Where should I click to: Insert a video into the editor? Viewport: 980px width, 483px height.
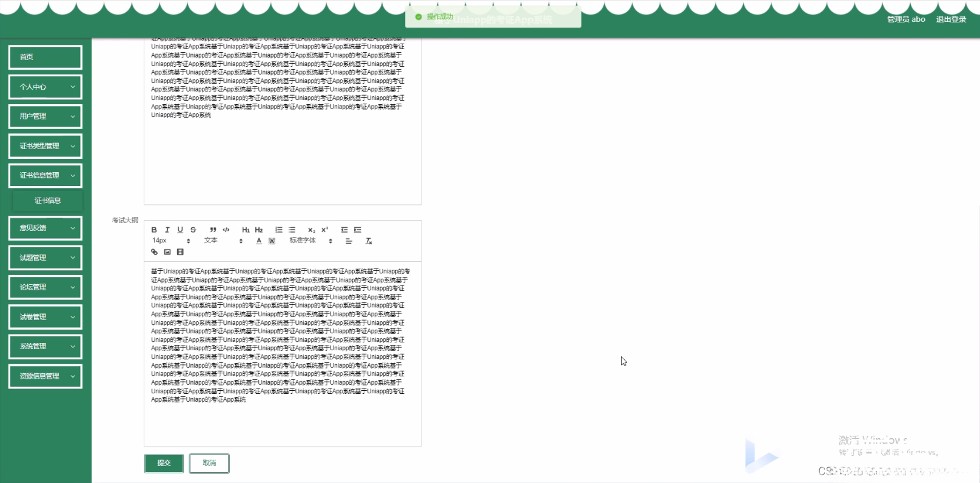click(x=180, y=252)
